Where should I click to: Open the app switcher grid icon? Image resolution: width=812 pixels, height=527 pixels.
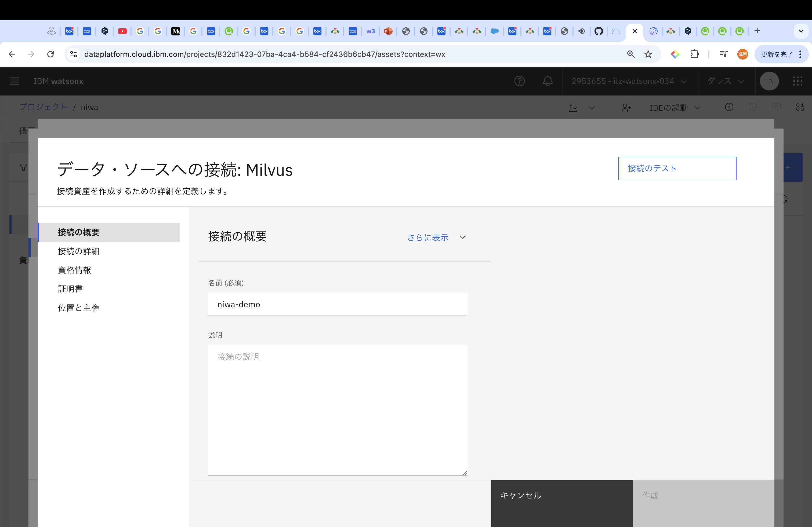pos(797,81)
